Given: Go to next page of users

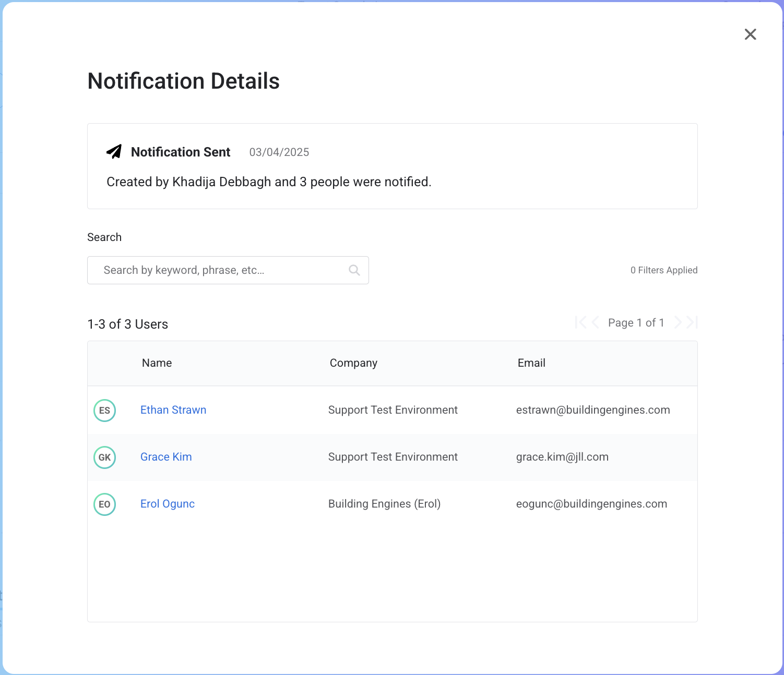Looking at the screenshot, I should [678, 322].
